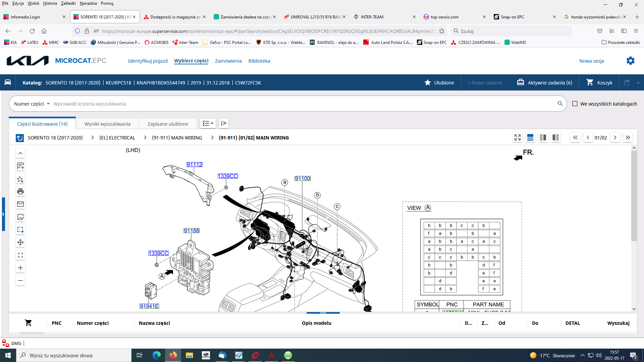
Task: Open the settings gear icon
Action: [631, 61]
